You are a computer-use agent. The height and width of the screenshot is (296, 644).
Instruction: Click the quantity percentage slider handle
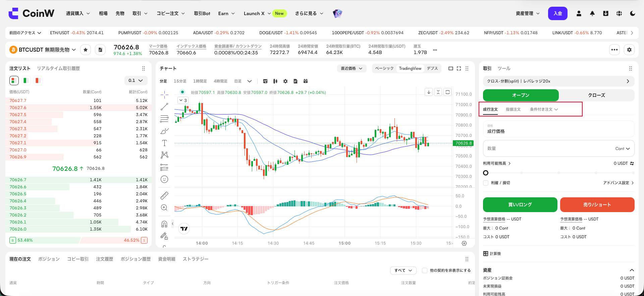point(486,173)
